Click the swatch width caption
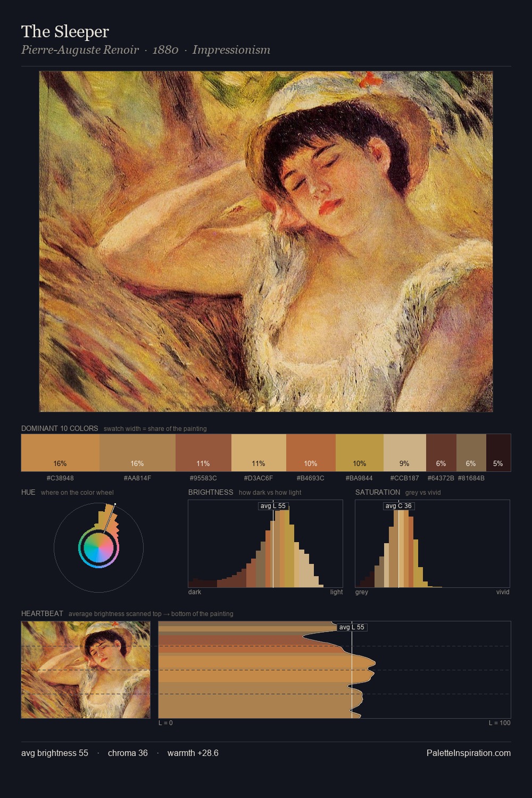The image size is (532, 798). tap(155, 429)
